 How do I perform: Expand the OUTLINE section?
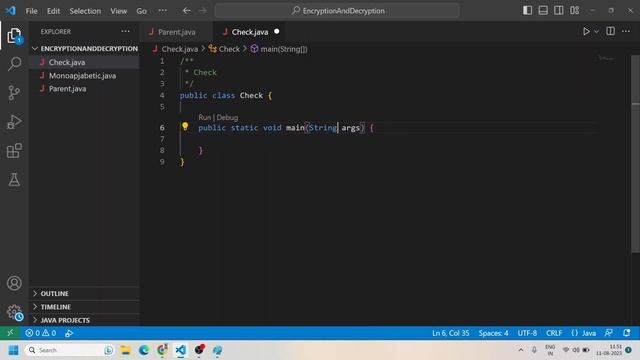(x=84, y=293)
